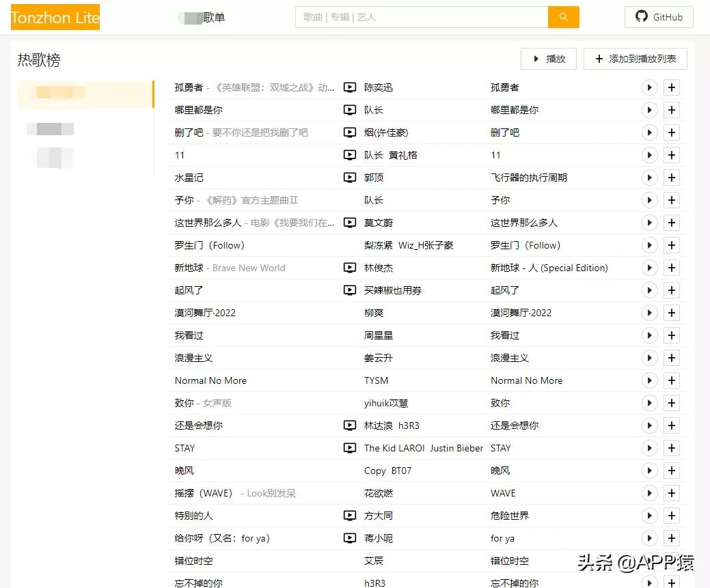Open the MV icon for 新地球 by 林俊杰

(x=350, y=268)
